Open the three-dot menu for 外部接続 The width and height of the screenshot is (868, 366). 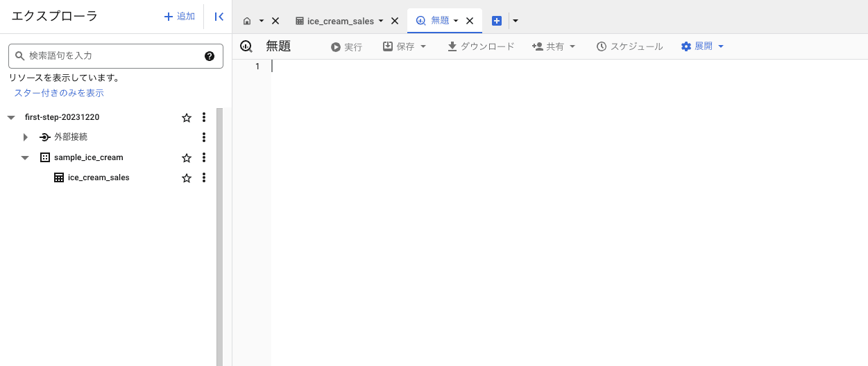click(x=204, y=137)
